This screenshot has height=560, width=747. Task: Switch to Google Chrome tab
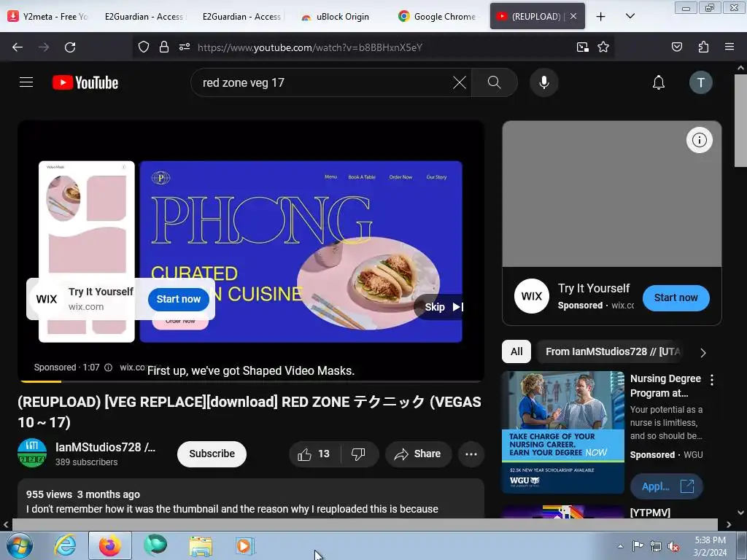[438, 17]
